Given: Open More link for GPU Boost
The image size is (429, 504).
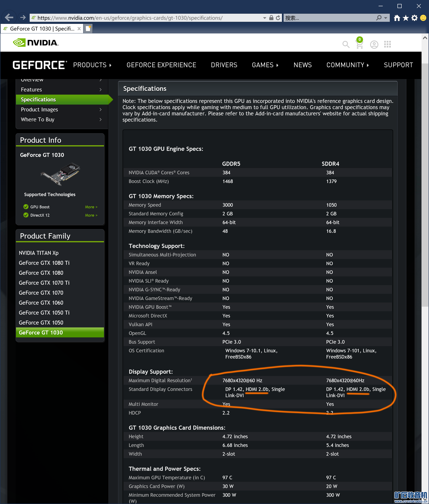Looking at the screenshot, I should pyautogui.click(x=91, y=207).
